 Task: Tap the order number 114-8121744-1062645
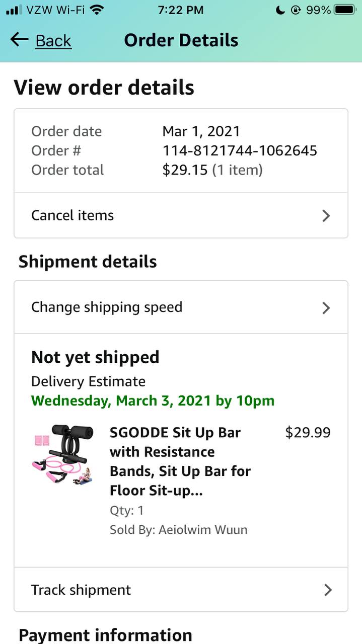[x=240, y=150]
